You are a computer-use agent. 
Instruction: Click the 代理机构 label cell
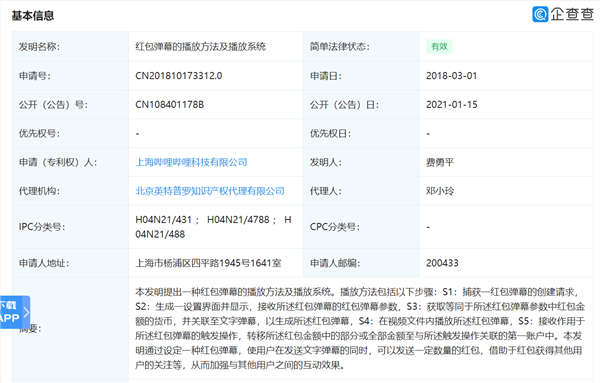click(x=70, y=191)
